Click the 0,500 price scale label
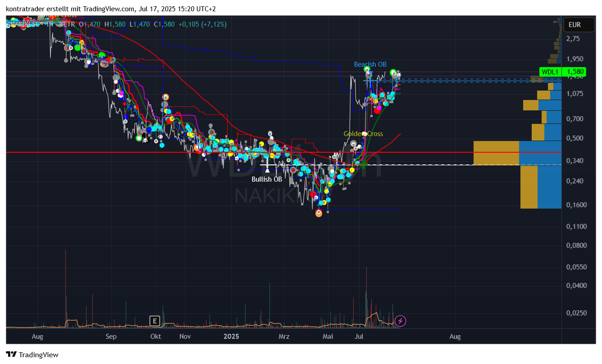The width and height of the screenshot is (602, 364). click(575, 138)
